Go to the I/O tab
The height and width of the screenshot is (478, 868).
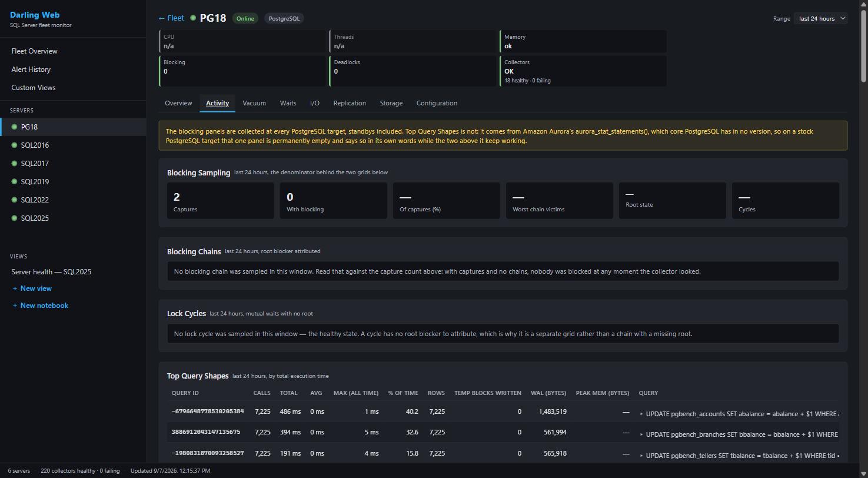coord(315,103)
